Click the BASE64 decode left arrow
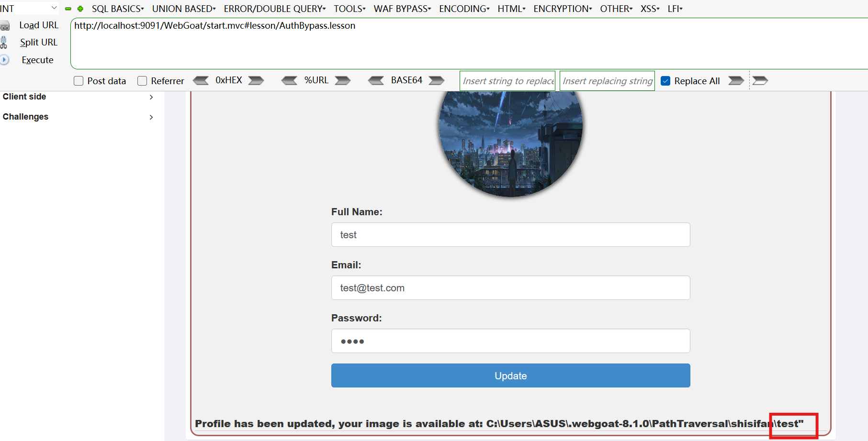This screenshot has height=441, width=868. [x=376, y=80]
